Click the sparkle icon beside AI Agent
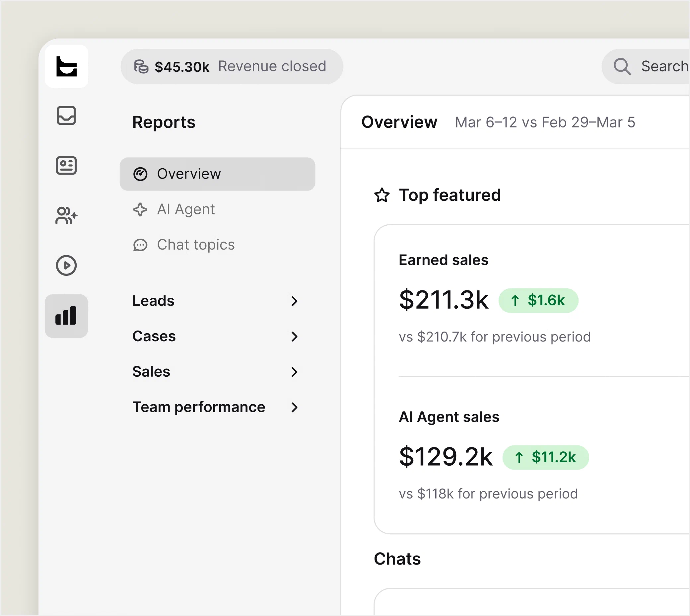The height and width of the screenshot is (616, 690). click(140, 209)
